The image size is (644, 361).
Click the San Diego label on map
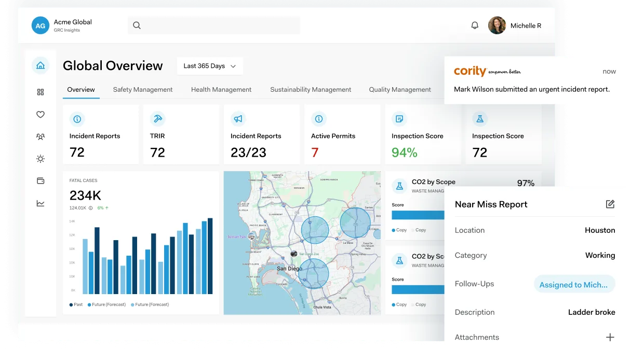point(289,269)
